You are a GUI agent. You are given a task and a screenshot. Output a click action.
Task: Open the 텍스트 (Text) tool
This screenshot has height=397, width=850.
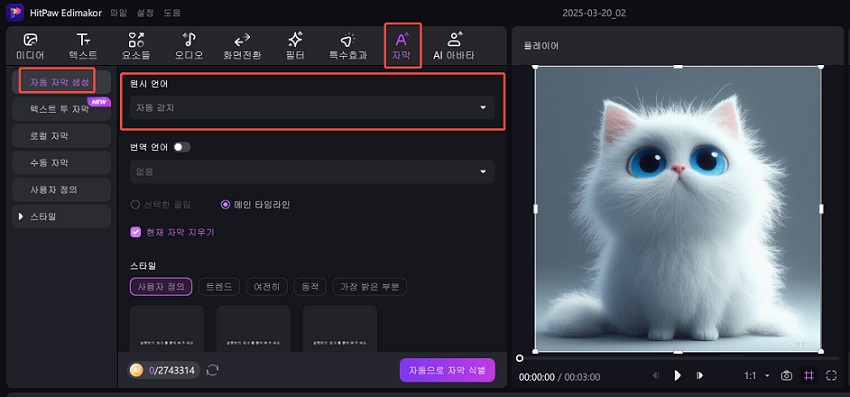(83, 47)
